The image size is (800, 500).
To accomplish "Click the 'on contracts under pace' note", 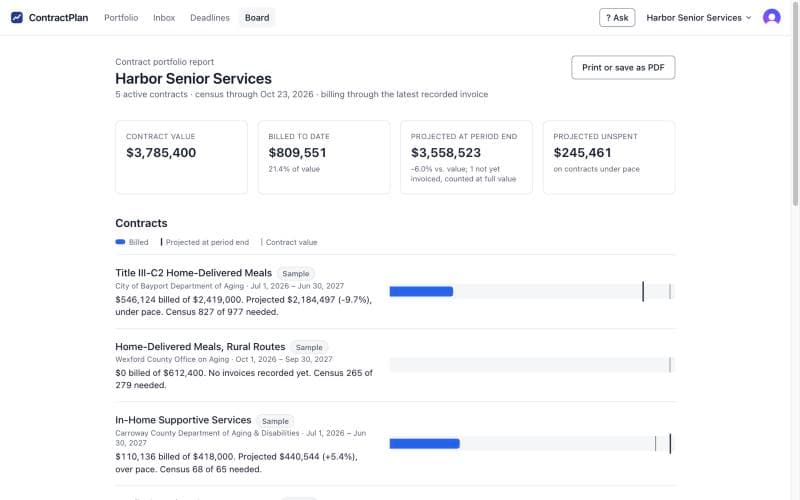I will [596, 169].
